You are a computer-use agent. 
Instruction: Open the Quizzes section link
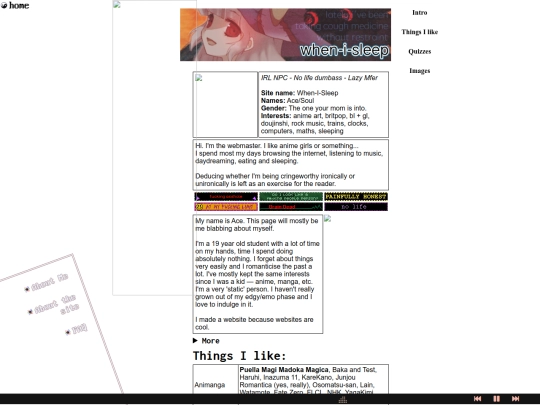[419, 51]
